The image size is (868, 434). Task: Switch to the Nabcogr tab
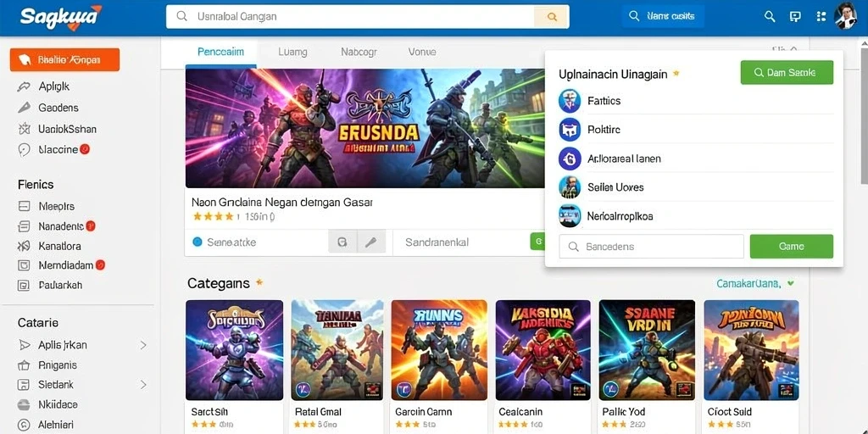pyautogui.click(x=359, y=52)
